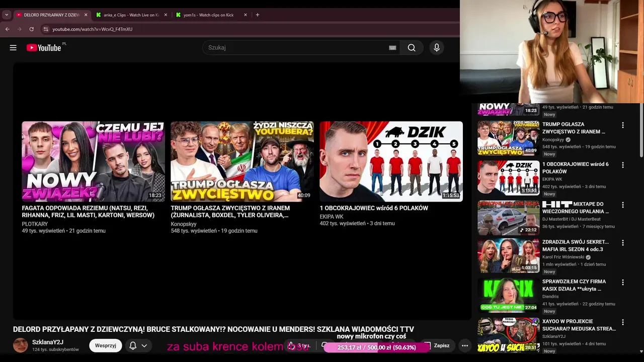644x362 pixels.
Task: Open the browser tab list dropdown arrow
Action: point(7,15)
